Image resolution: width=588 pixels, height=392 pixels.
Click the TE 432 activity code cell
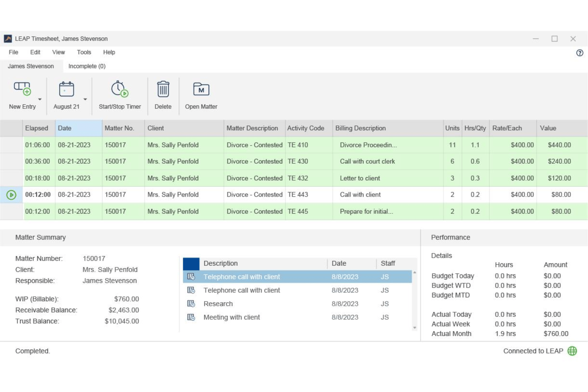(309, 178)
